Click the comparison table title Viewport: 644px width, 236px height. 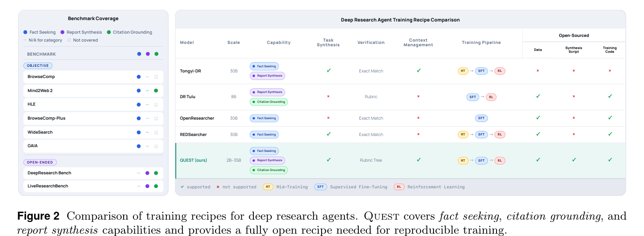click(400, 20)
